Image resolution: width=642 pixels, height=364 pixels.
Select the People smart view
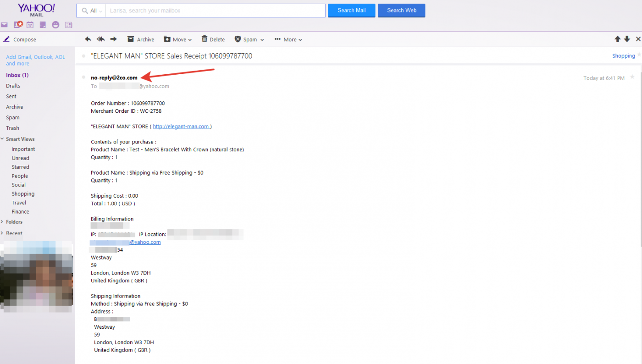(20, 176)
